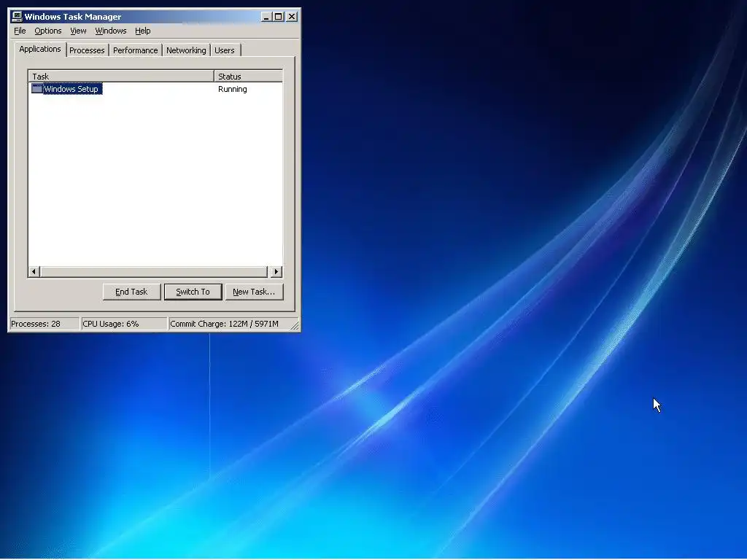Click the left scroll arrow of task list
747x560 pixels.
[x=34, y=272]
